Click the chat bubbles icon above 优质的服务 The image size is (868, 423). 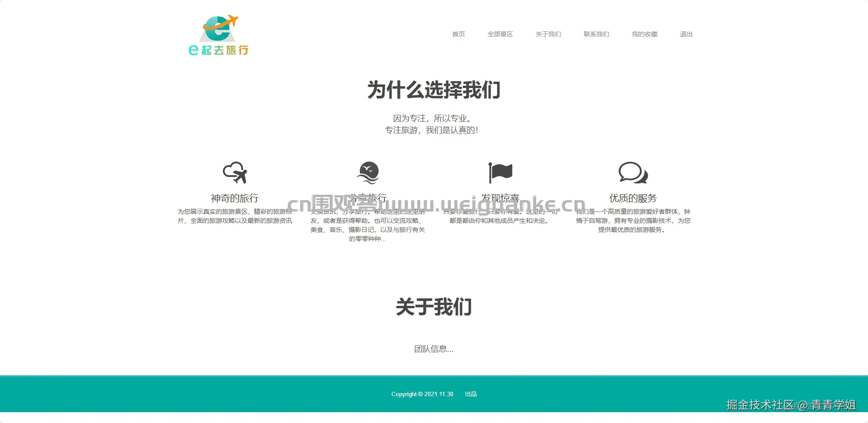click(633, 172)
